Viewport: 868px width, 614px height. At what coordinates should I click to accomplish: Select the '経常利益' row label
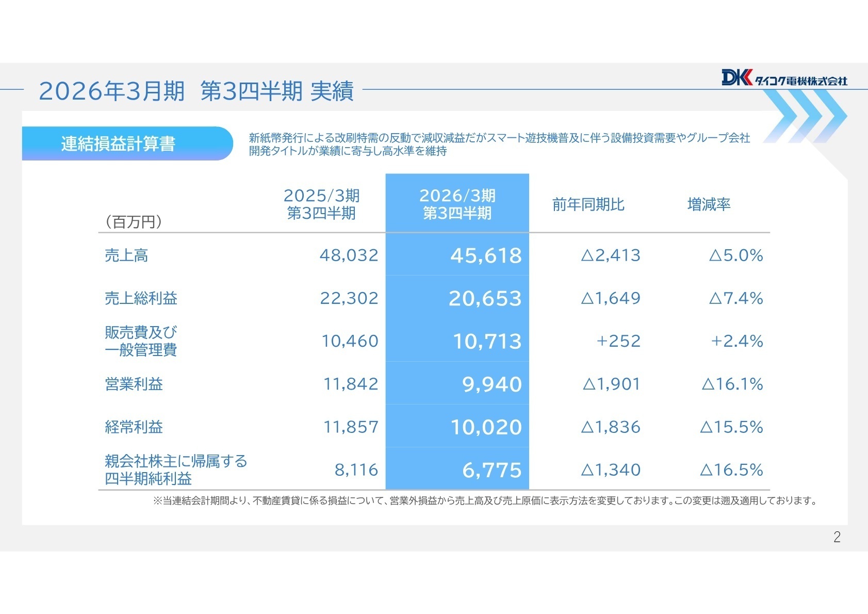point(134,427)
